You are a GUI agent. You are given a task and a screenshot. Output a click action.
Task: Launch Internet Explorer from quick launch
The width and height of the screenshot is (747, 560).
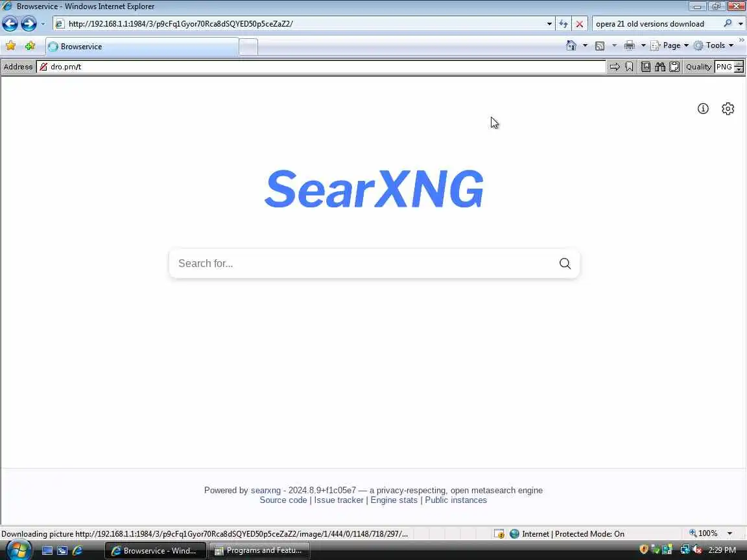coord(77,550)
